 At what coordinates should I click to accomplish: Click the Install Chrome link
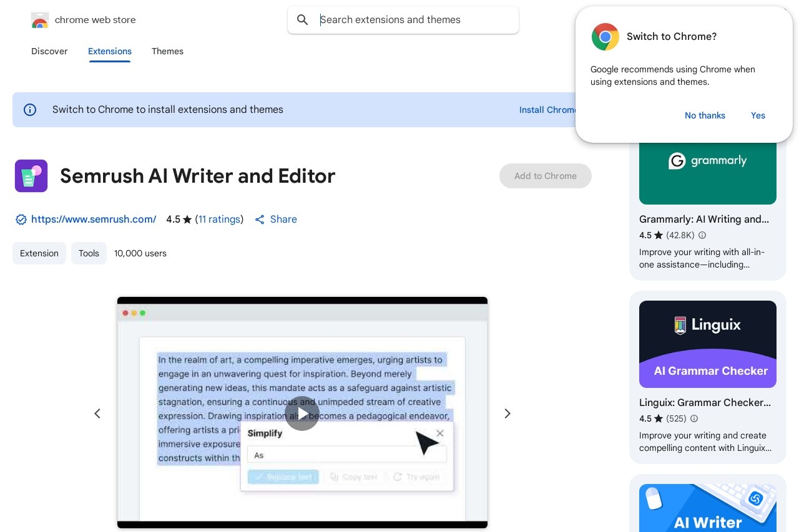(x=548, y=110)
